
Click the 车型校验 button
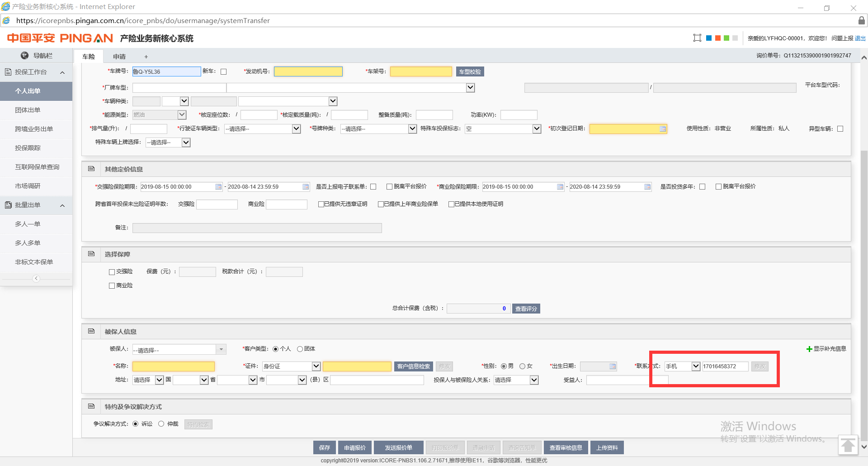point(470,71)
